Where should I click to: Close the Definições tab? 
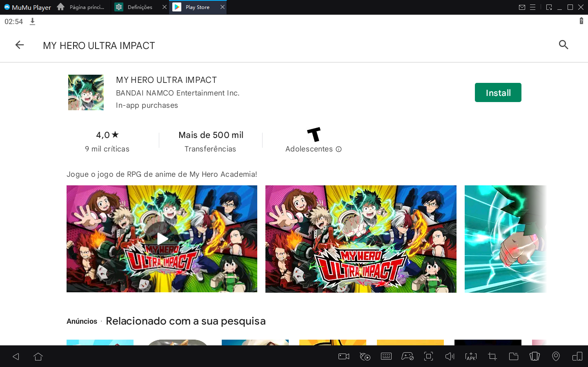[165, 7]
